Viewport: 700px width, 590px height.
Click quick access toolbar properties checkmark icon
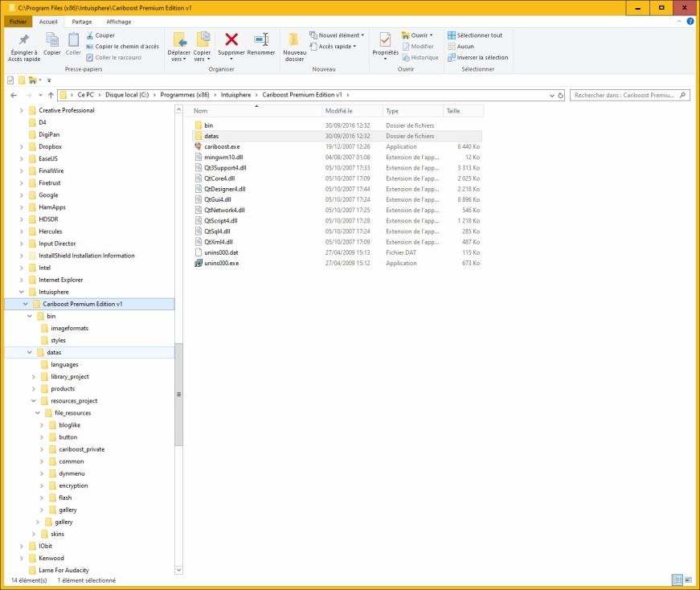[x=10, y=80]
